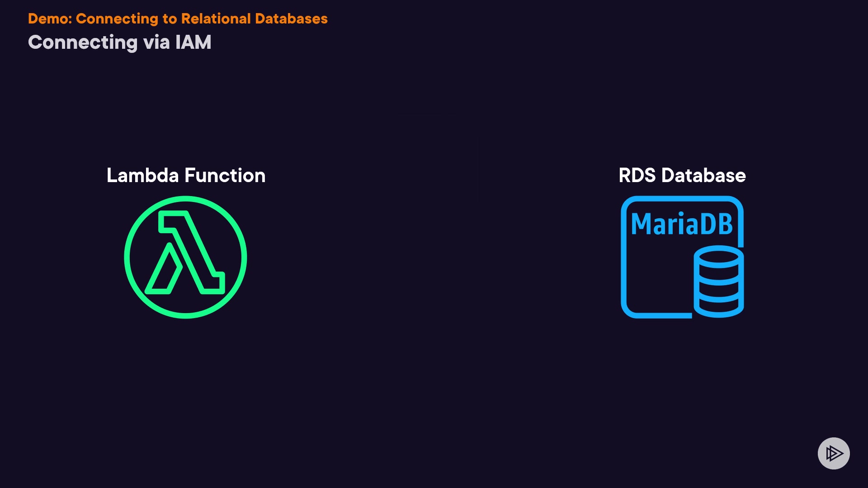This screenshot has width=868, height=488.
Task: Click the word "IAM" in subtitle
Action: pyautogui.click(x=193, y=42)
